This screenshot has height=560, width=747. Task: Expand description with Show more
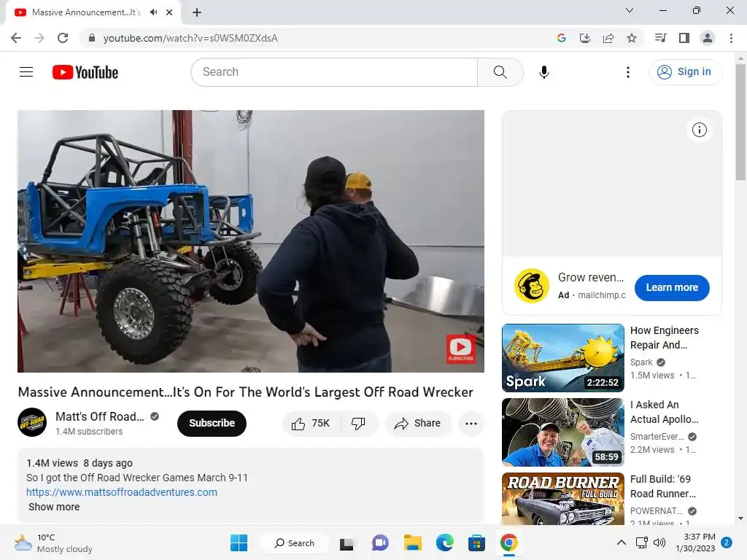click(x=54, y=507)
